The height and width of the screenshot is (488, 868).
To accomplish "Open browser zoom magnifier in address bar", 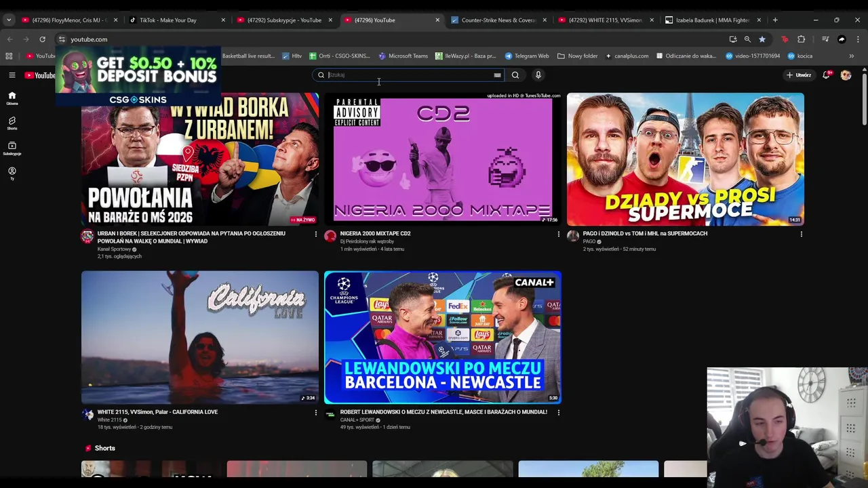I will click(x=747, y=39).
